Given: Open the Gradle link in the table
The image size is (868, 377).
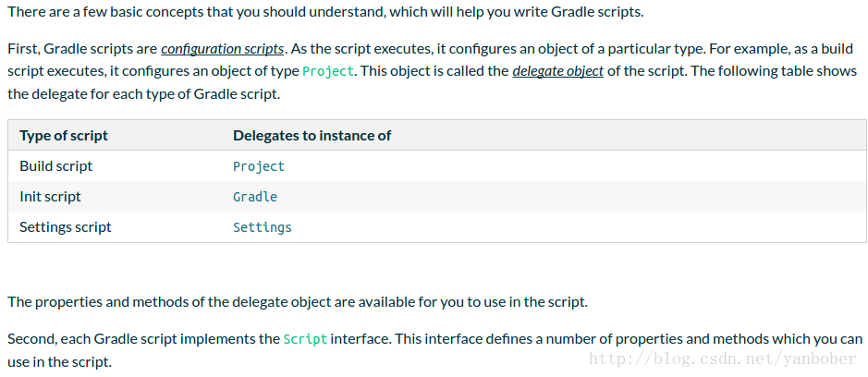Looking at the screenshot, I should [x=255, y=197].
